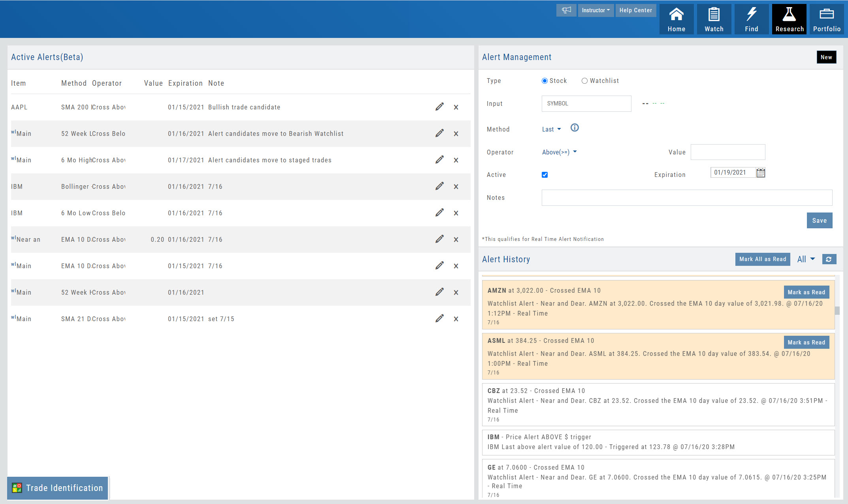Image resolution: width=848 pixels, height=504 pixels.
Task: Edit the AAPL alert with pencil icon
Action: pyautogui.click(x=439, y=107)
